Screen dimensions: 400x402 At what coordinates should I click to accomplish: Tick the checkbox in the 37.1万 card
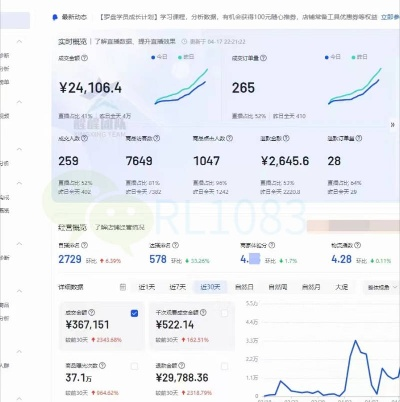click(x=134, y=366)
